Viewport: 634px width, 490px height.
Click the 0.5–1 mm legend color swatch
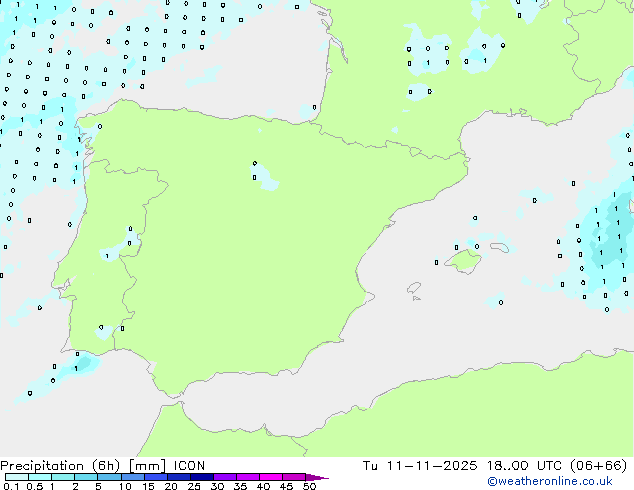click(x=40, y=477)
